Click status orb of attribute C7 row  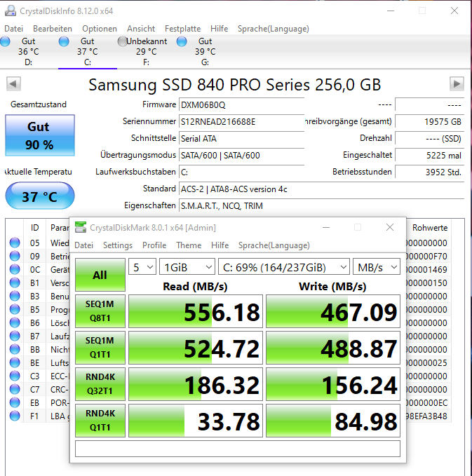pyautogui.click(x=15, y=389)
